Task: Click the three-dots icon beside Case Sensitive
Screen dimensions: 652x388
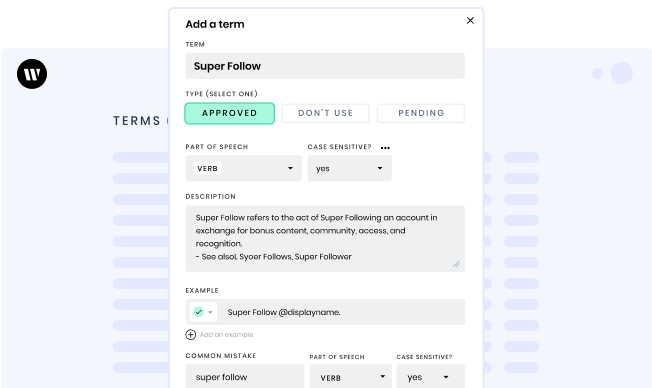Action: [x=385, y=148]
